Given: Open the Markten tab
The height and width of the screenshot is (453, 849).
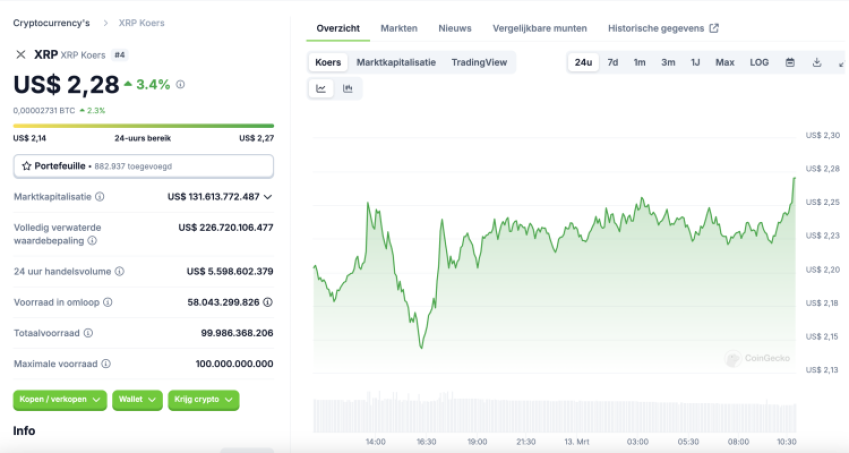Looking at the screenshot, I should coord(399,28).
